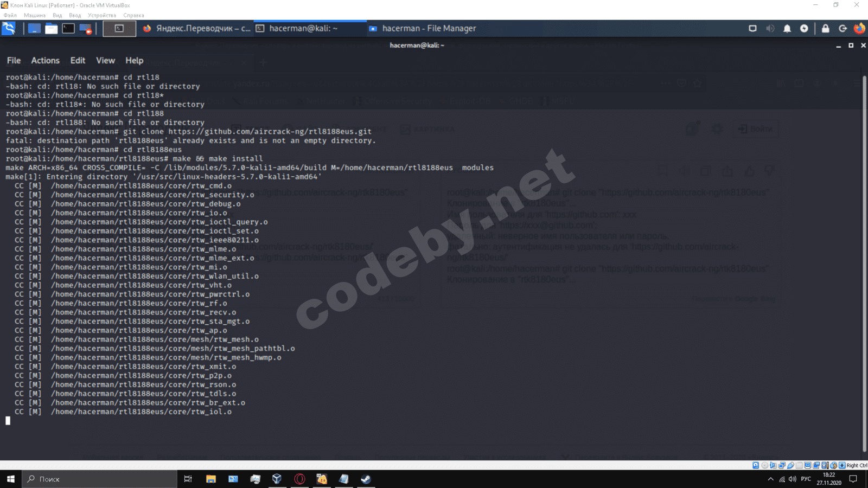
Task: Open VirtualBox Устройства menu
Action: coord(102,15)
